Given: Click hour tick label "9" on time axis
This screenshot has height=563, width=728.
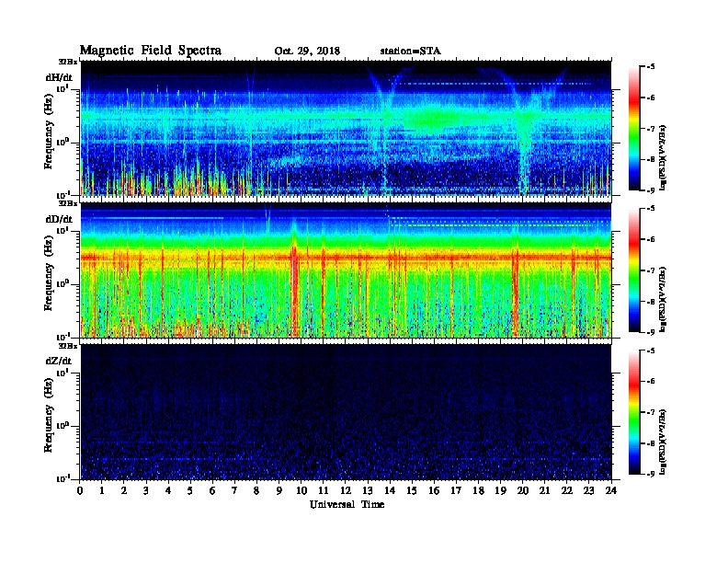Looking at the screenshot, I should [x=279, y=490].
